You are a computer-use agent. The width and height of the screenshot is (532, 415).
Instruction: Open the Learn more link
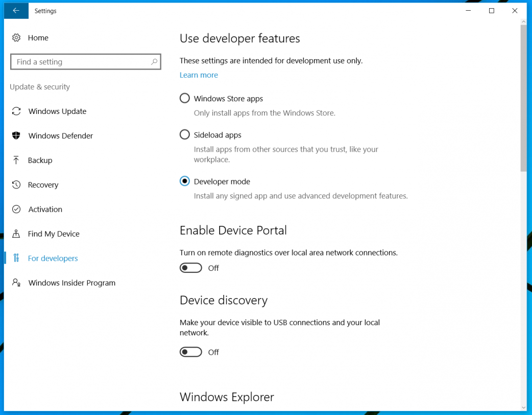coord(199,75)
